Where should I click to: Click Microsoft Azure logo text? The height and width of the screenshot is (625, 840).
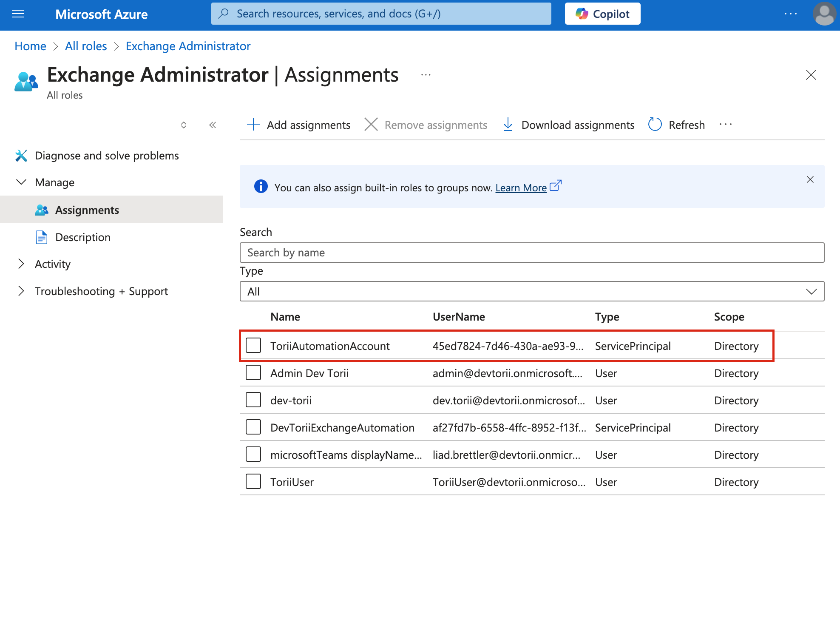click(x=101, y=14)
